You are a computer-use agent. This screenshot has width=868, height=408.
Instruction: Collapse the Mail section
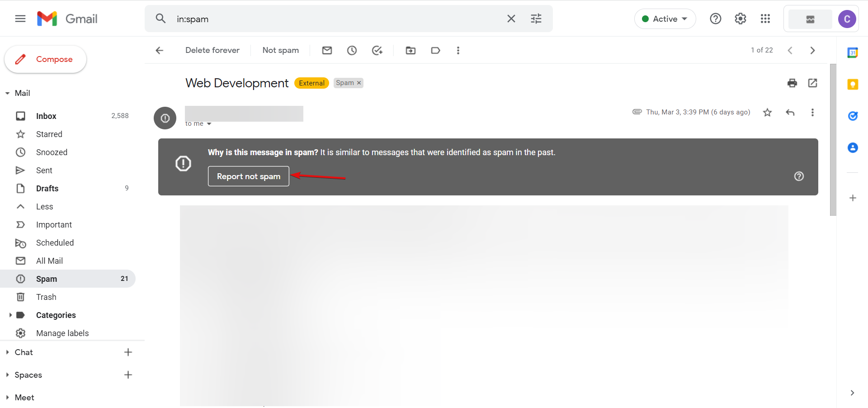[x=7, y=93]
